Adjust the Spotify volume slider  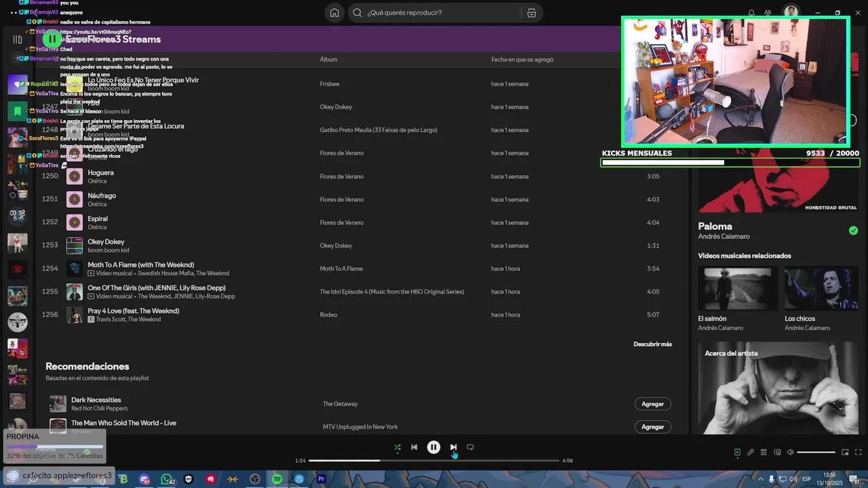pyautogui.click(x=816, y=452)
